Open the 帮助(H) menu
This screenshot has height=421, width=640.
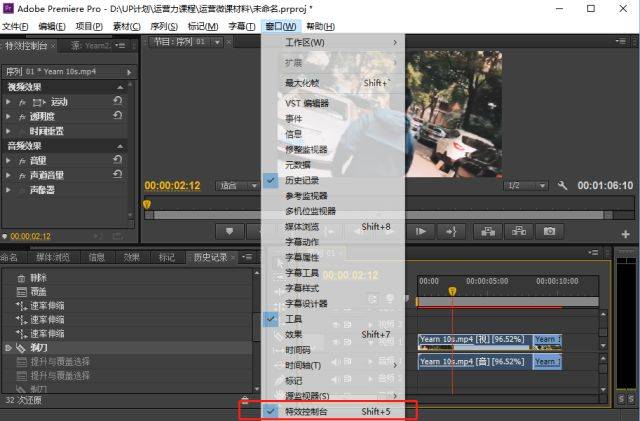(320, 27)
